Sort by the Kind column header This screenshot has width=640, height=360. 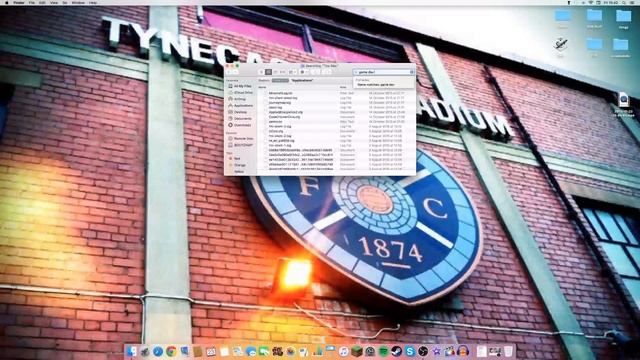click(x=343, y=87)
